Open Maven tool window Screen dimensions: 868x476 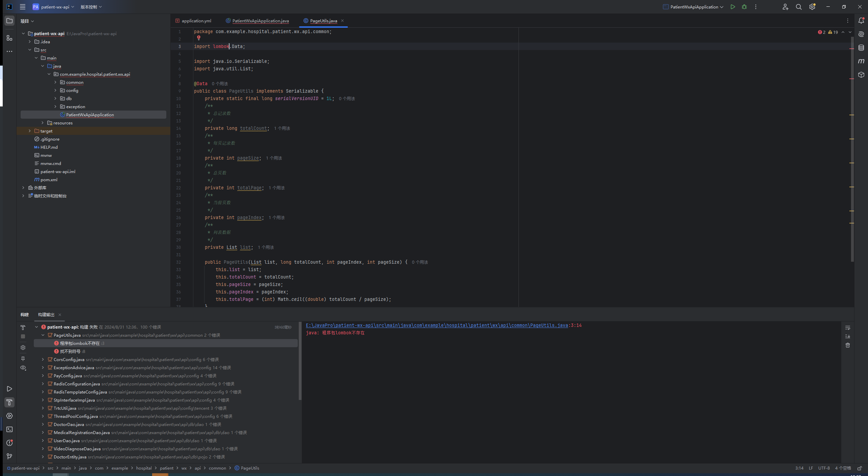click(x=861, y=61)
